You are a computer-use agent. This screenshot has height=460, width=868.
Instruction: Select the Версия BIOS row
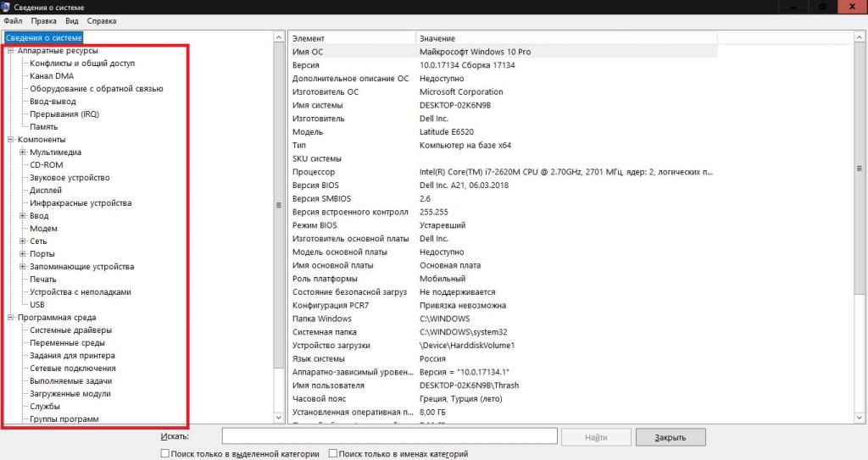click(504, 186)
